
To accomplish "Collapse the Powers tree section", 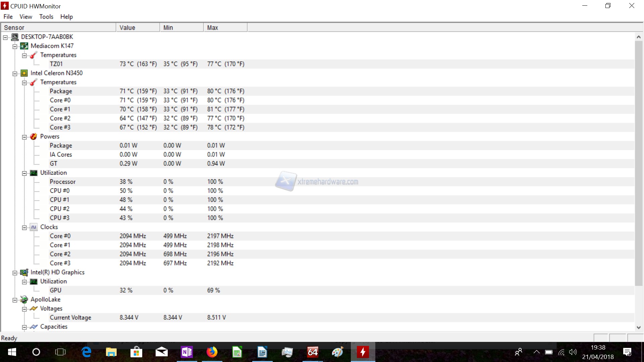I will pos(24,137).
